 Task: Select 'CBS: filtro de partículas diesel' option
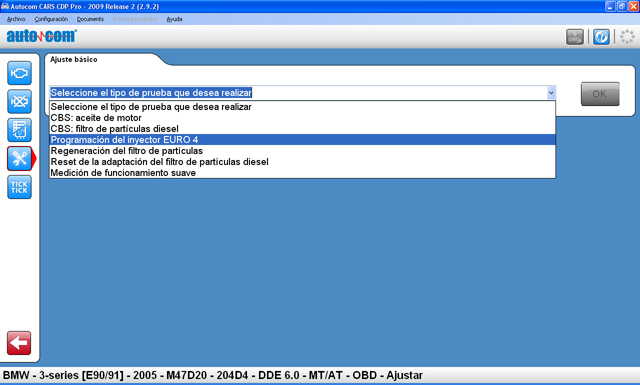click(x=302, y=129)
